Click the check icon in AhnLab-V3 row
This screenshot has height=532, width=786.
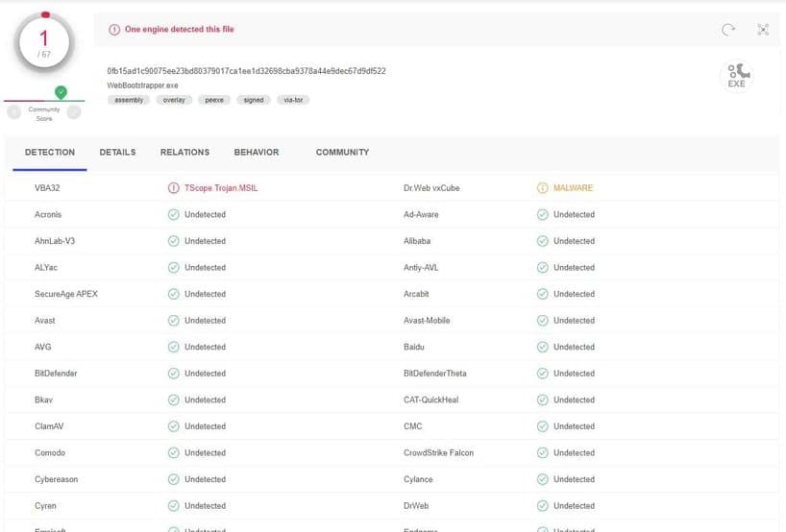coord(174,241)
